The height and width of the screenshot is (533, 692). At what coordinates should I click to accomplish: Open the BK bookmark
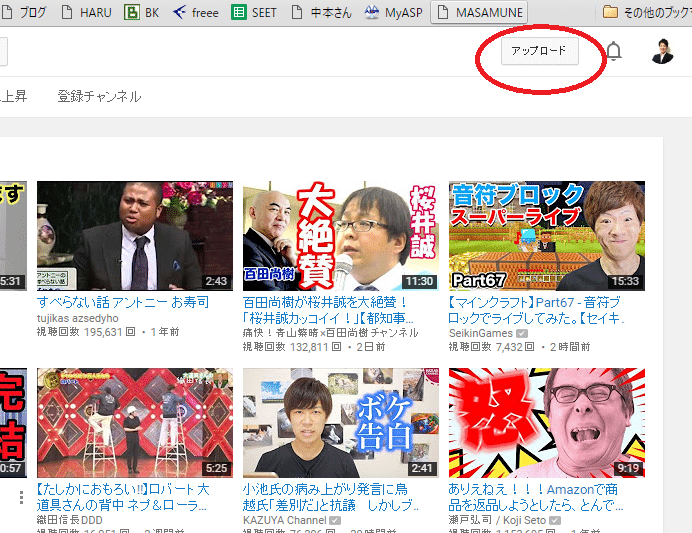(142, 12)
